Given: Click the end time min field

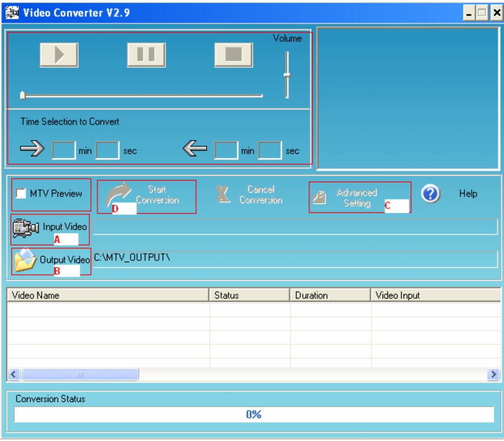Looking at the screenshot, I should (226, 150).
